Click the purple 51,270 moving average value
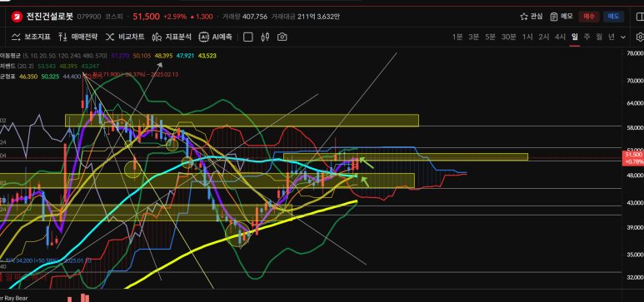 coord(119,56)
